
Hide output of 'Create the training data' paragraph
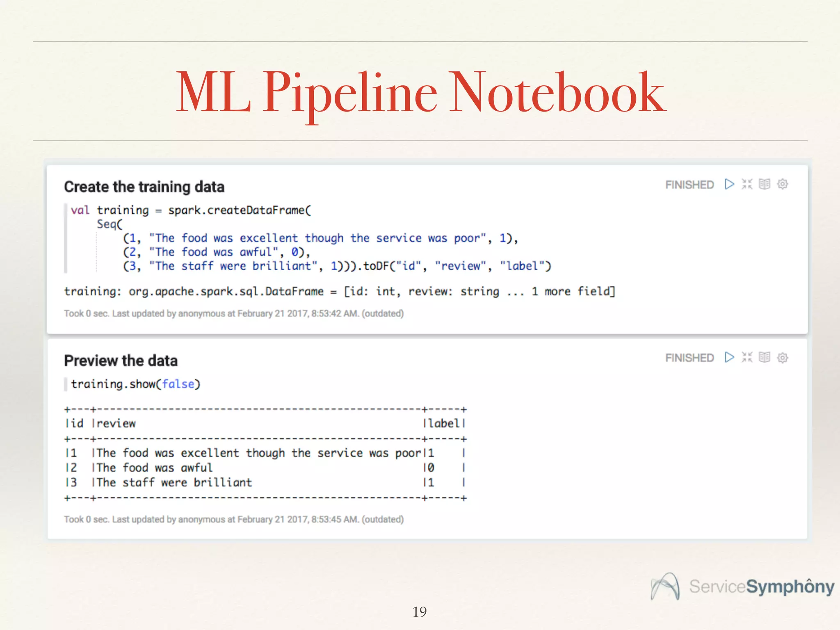pos(765,184)
